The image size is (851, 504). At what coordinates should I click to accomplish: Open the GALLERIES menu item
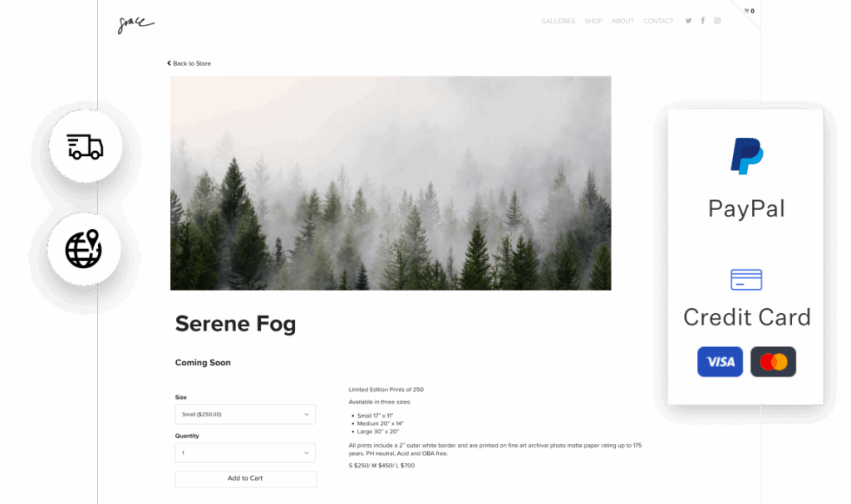[x=558, y=21]
